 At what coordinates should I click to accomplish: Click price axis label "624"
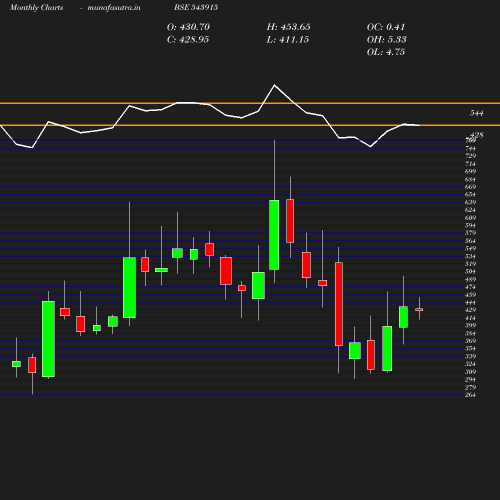point(470,210)
